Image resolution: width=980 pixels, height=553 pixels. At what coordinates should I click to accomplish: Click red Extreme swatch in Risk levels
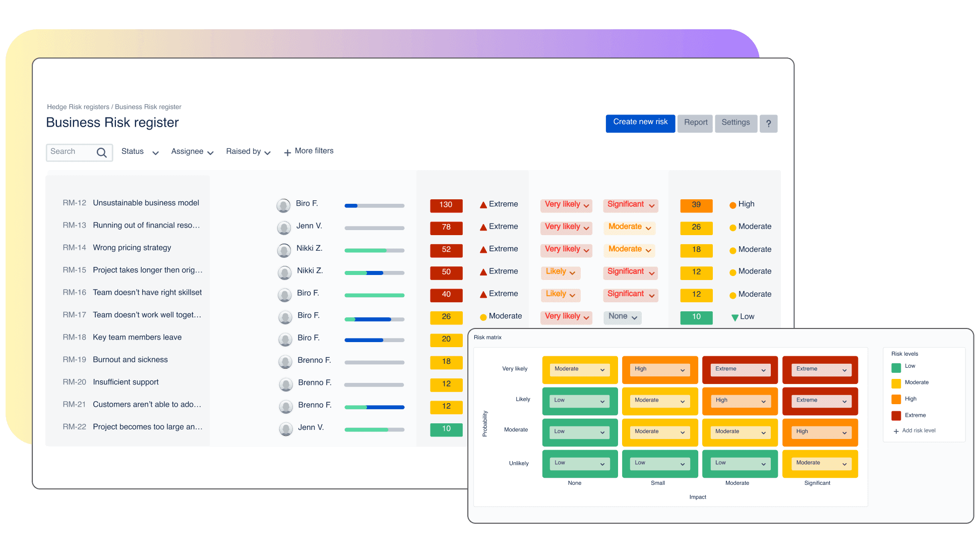point(896,416)
